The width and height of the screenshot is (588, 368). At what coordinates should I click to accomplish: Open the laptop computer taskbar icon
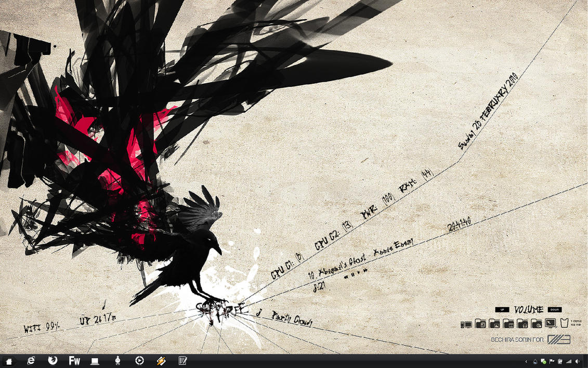(95, 361)
